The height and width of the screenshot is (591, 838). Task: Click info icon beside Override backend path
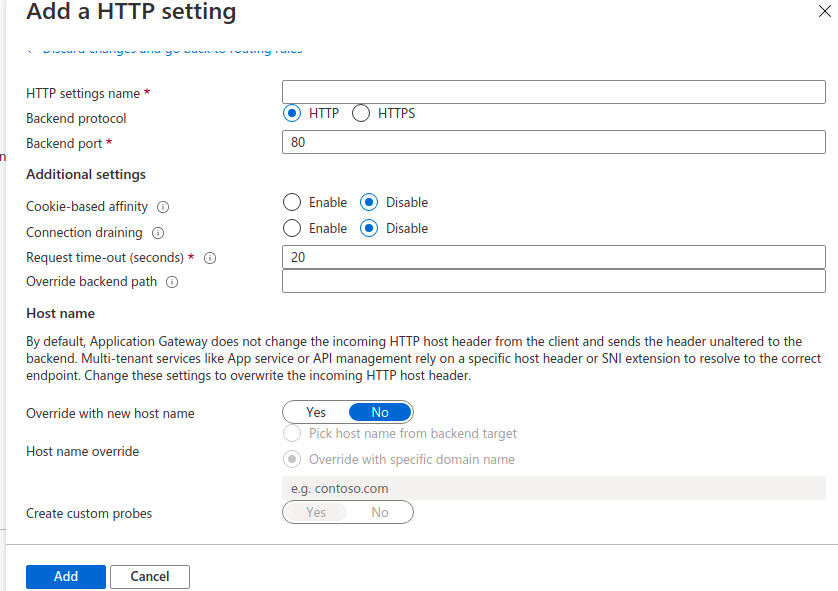[172, 282]
